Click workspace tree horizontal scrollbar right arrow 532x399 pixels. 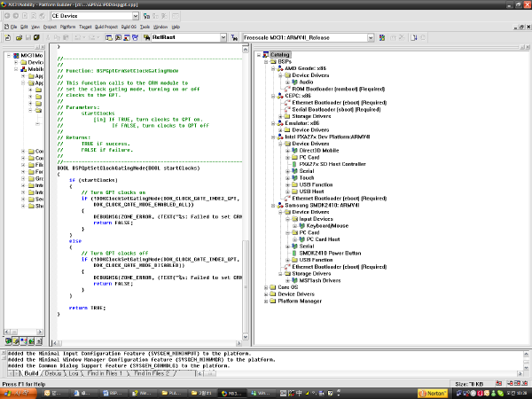point(40,332)
